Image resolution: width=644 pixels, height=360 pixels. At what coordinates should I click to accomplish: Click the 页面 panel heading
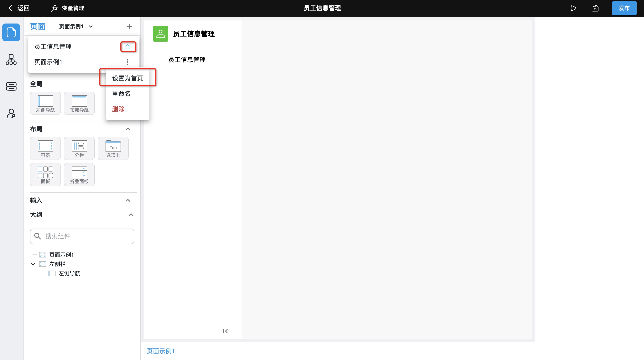coord(38,27)
